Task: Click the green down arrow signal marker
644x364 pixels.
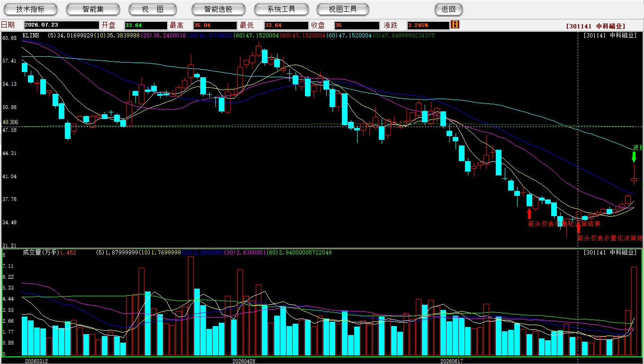Action: point(634,157)
